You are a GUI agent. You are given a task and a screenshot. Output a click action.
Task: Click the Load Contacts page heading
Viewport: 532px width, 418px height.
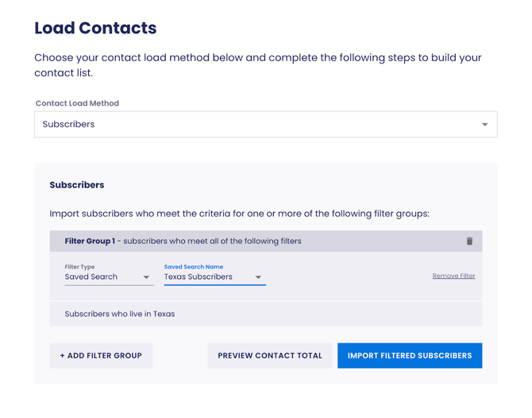[x=95, y=29]
